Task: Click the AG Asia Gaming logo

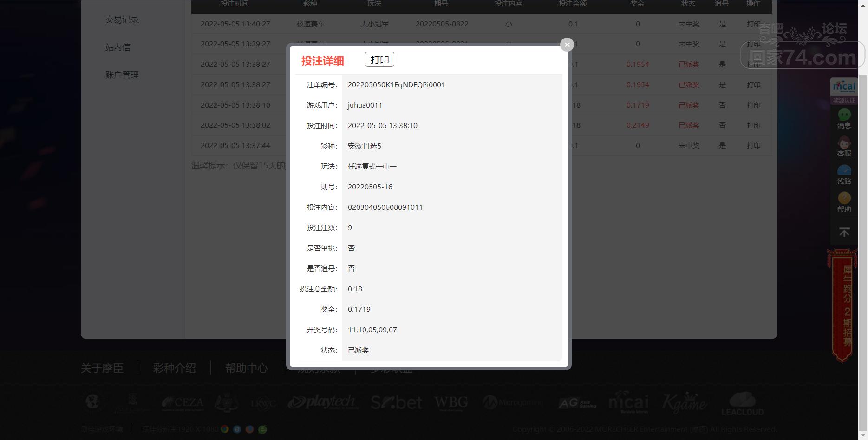Action: [577, 403]
